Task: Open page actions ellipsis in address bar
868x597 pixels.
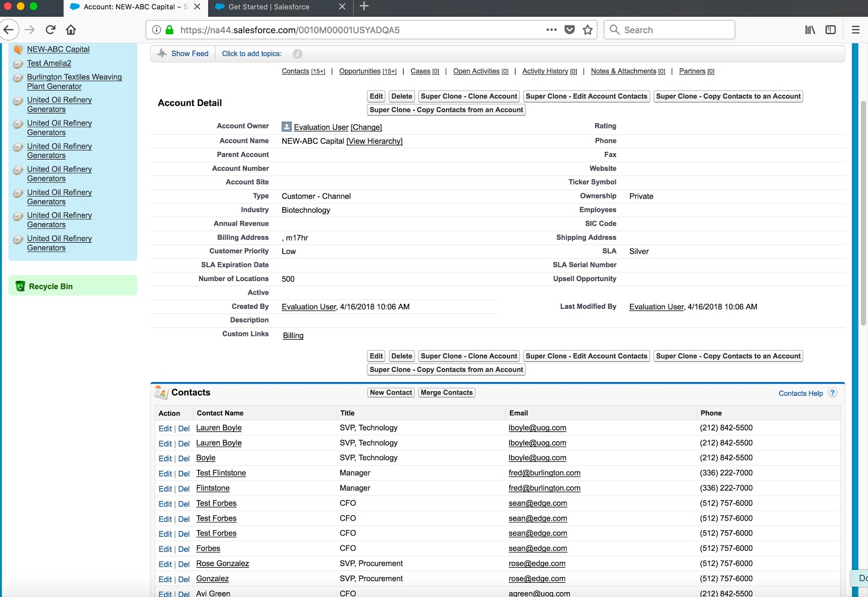Action: pyautogui.click(x=551, y=30)
